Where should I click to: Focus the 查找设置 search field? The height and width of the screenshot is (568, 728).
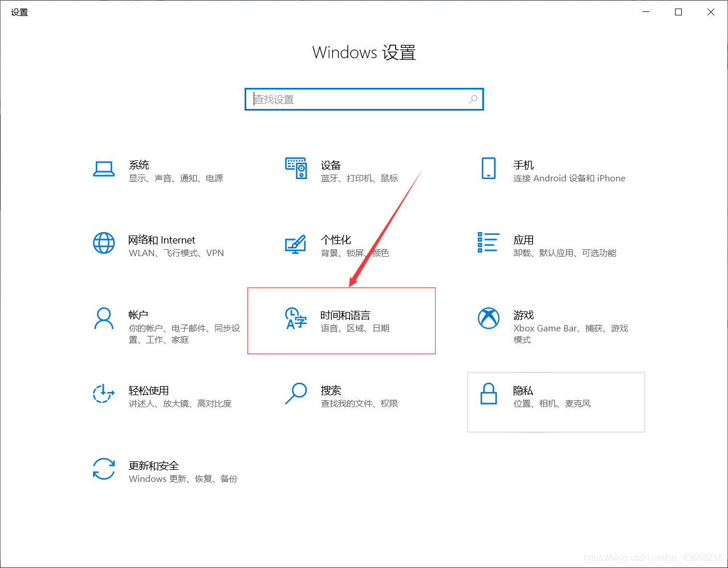point(364,99)
